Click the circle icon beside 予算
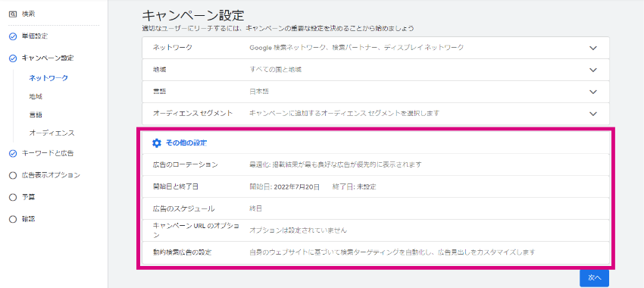The image size is (644, 288). coord(13,197)
